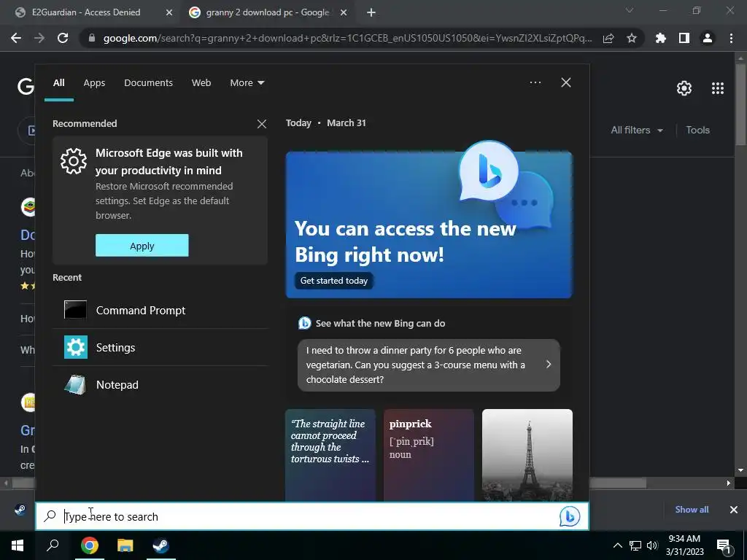747x560 pixels.
Task: Open the pinprick word card
Action: click(x=429, y=455)
